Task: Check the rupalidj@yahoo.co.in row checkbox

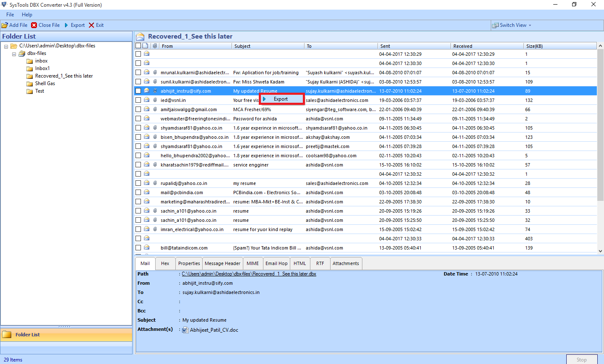Action: (x=138, y=183)
